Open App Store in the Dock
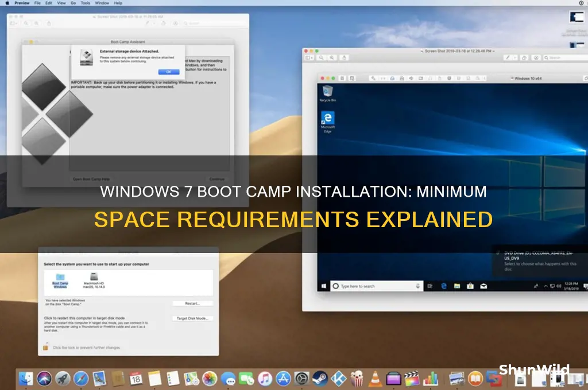This screenshot has width=588, height=390. tap(283, 379)
